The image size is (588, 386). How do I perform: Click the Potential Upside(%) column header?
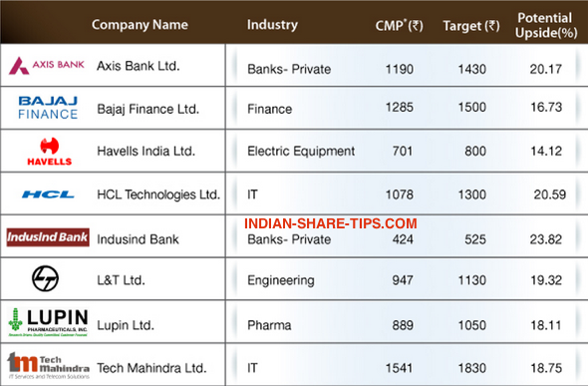(545, 26)
